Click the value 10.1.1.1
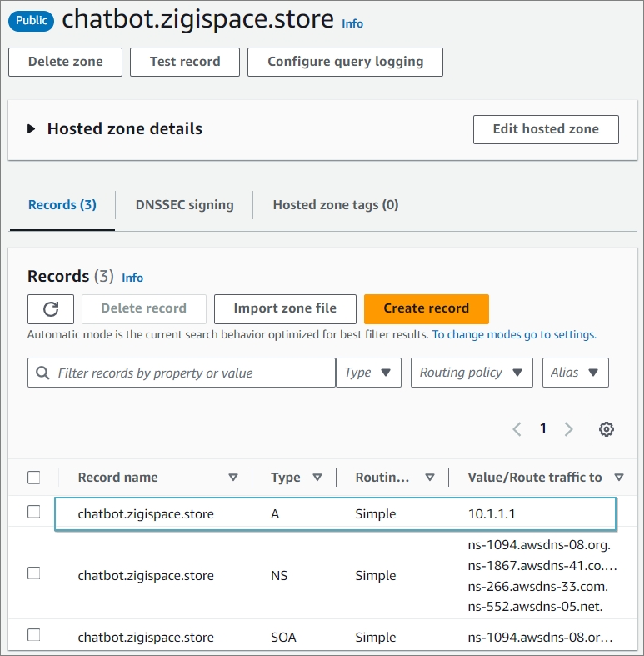The height and width of the screenshot is (656, 644). click(x=492, y=513)
